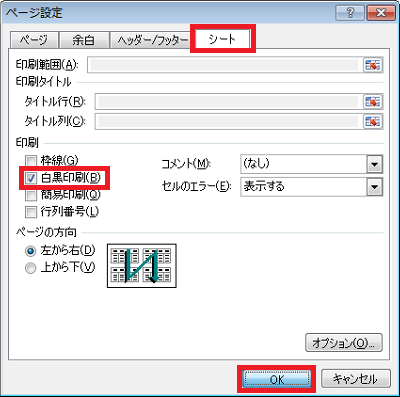
Task: Open the コメント dropdown
Action: pos(375,164)
